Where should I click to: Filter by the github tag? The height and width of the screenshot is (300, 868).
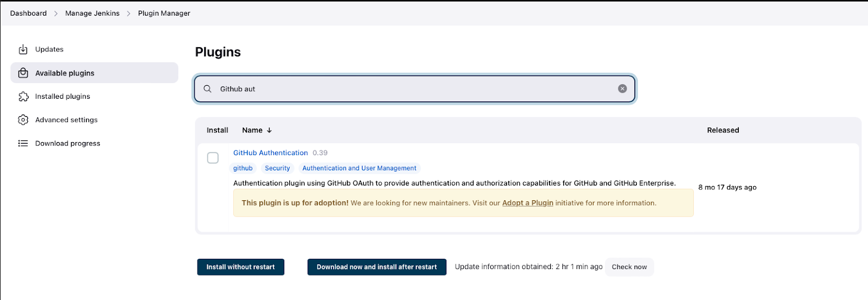(243, 168)
